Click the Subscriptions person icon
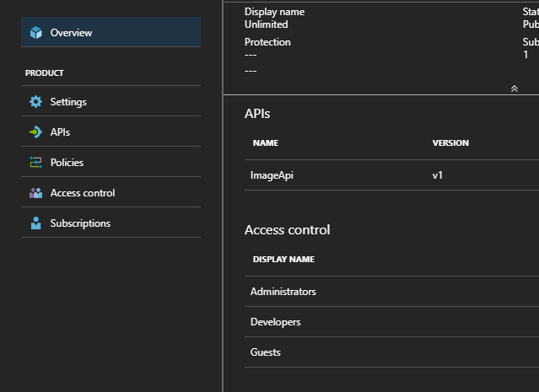This screenshot has width=539, height=392. coord(35,223)
